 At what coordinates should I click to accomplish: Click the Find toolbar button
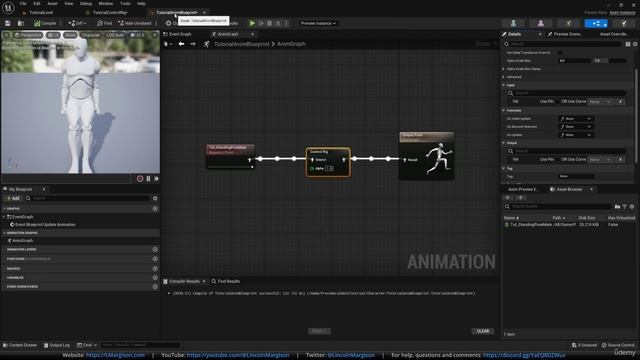104,23
